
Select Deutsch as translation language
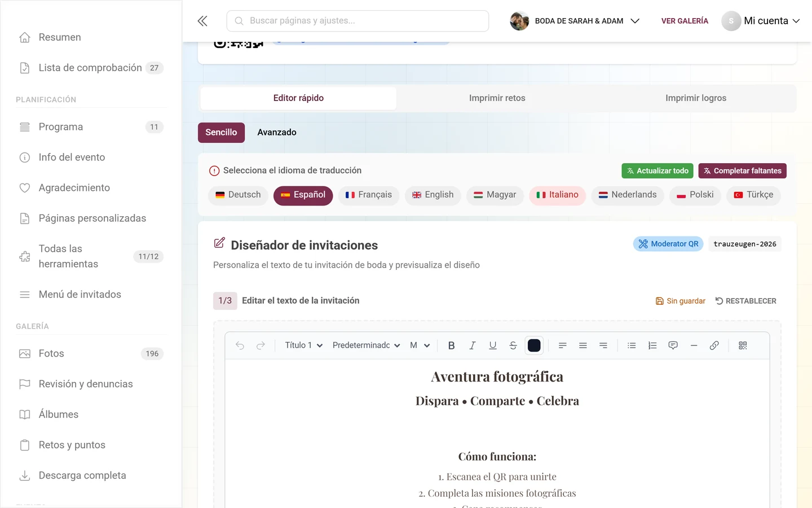point(238,195)
